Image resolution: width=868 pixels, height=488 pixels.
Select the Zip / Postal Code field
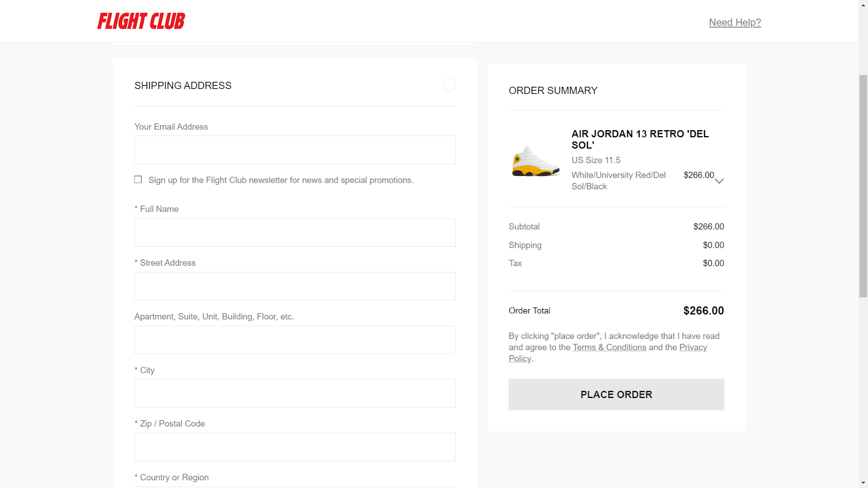point(295,447)
